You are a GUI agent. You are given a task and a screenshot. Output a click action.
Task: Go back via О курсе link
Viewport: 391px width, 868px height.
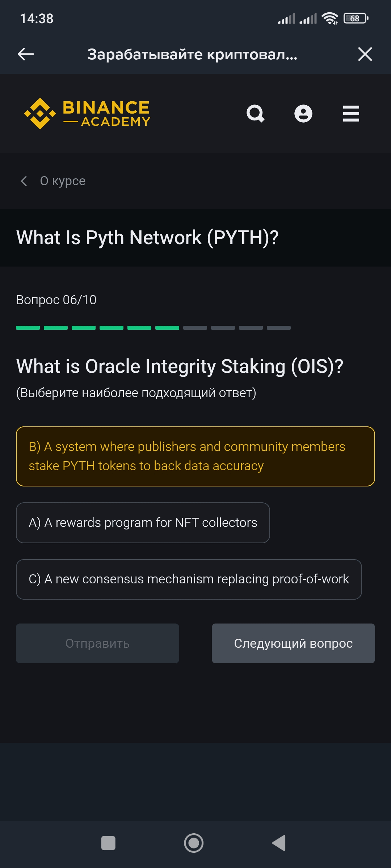pos(63,181)
